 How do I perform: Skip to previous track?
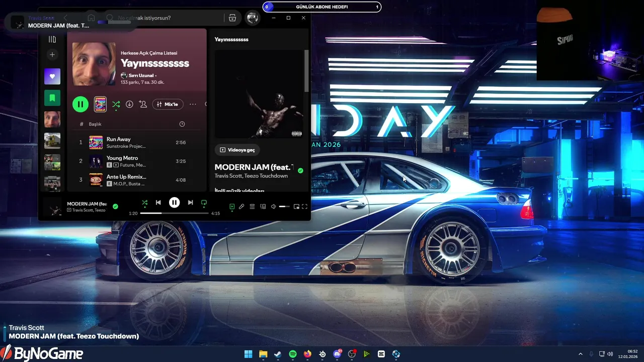(x=158, y=202)
